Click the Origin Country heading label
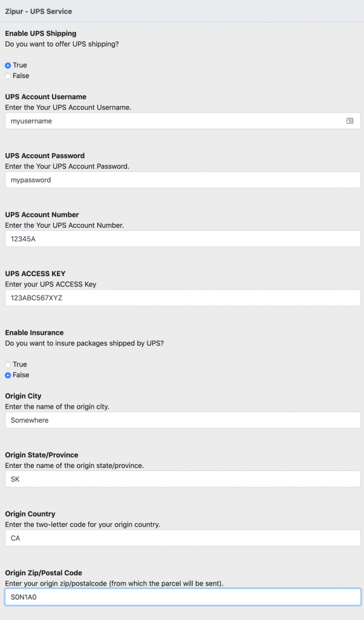This screenshot has height=620, width=364. pos(30,514)
